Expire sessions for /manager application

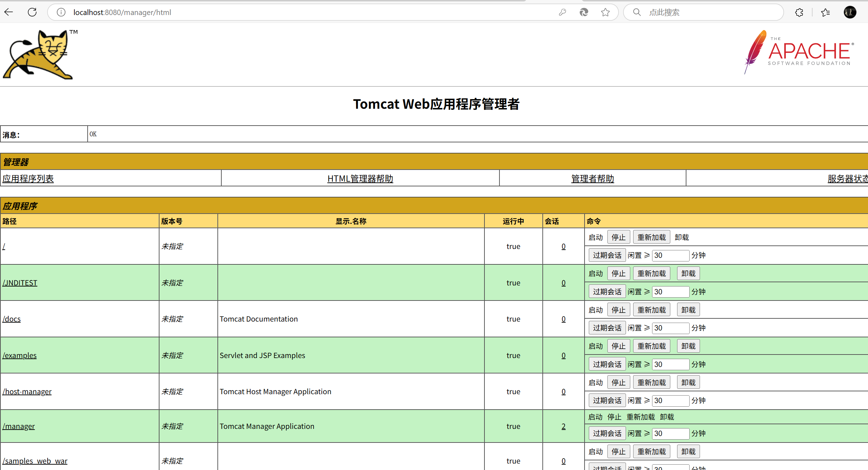607,433
